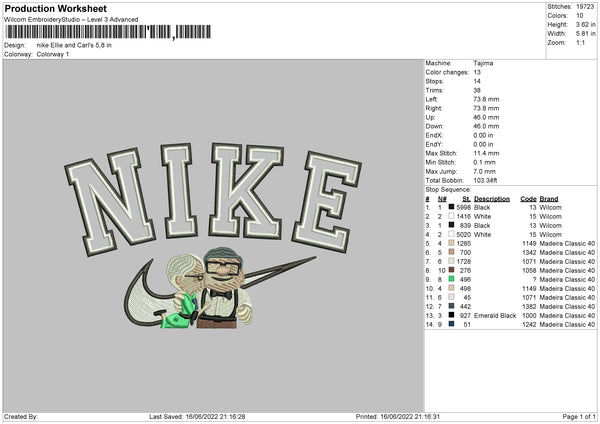This screenshot has width=600, height=424.
Task: Choose the cream swatch beside 45 stitches
Action: pyautogui.click(x=452, y=297)
